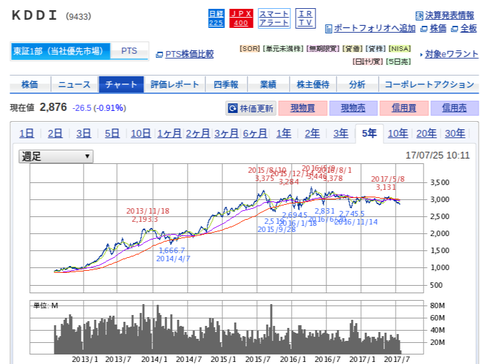Click the [SOR] tag label

250,49
